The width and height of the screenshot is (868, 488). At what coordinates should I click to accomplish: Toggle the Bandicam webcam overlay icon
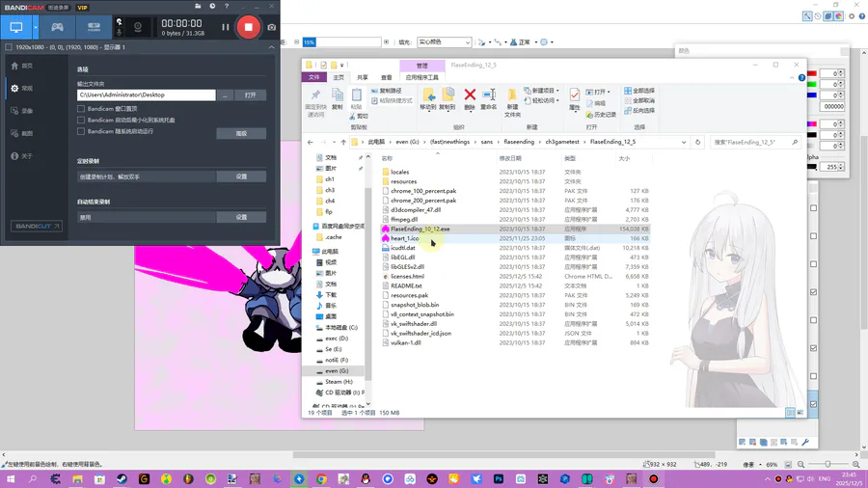pos(138,27)
